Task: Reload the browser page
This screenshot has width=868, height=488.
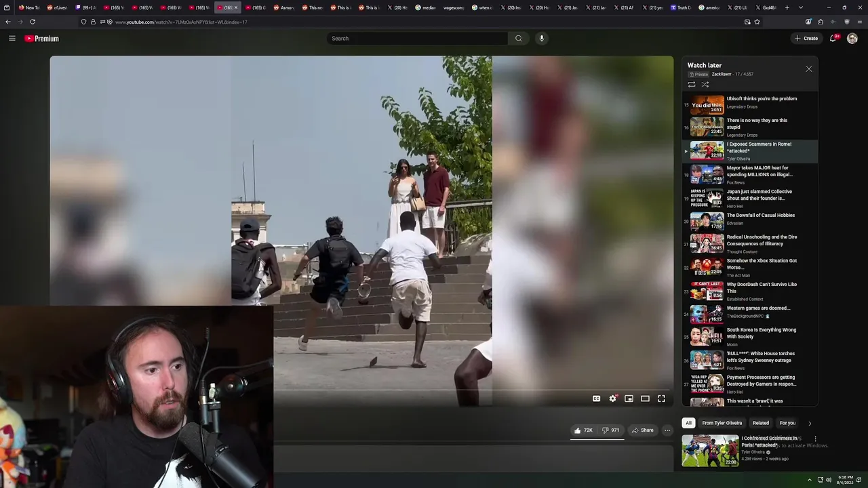Action: coord(33,22)
